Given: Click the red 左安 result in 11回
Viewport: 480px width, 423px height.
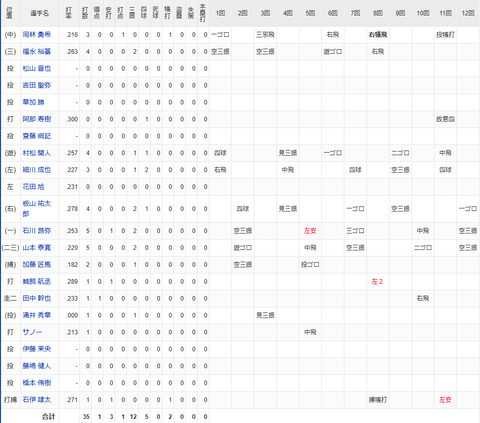Looking at the screenshot, I should [x=445, y=400].
